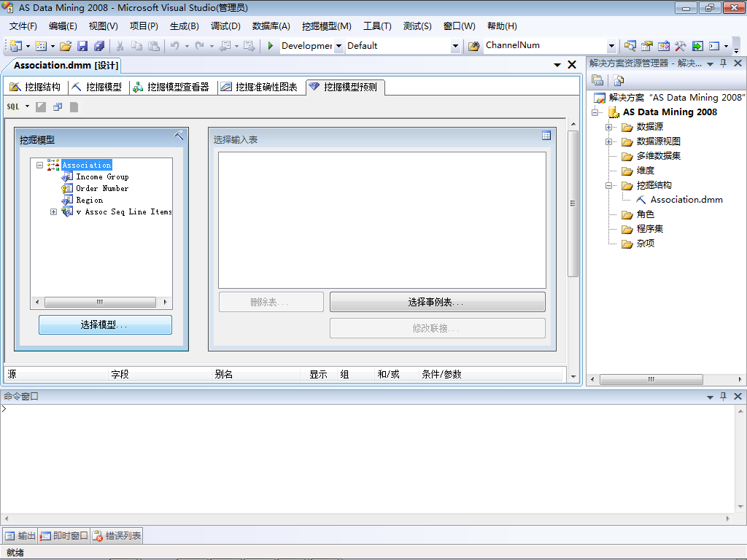Open document tab list dropdown arrow
Screen dimensions: 747x560
(557, 65)
